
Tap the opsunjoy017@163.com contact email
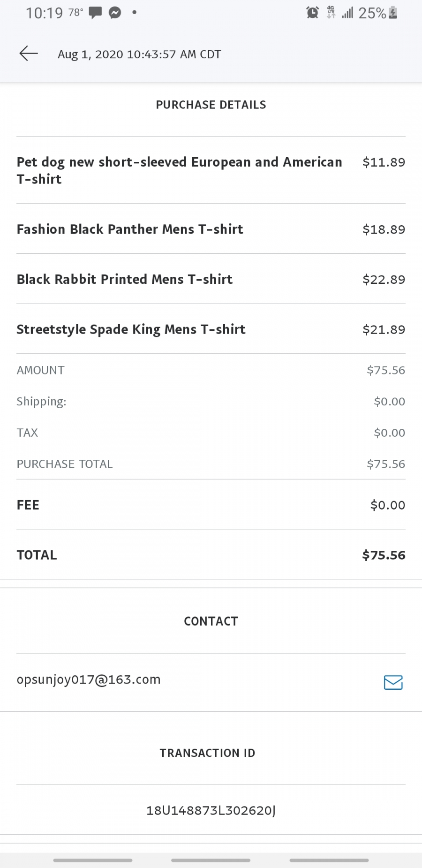click(89, 680)
